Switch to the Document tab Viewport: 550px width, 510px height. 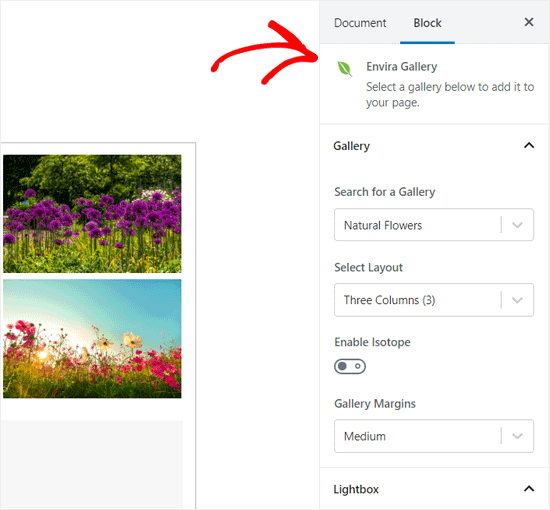(x=360, y=23)
